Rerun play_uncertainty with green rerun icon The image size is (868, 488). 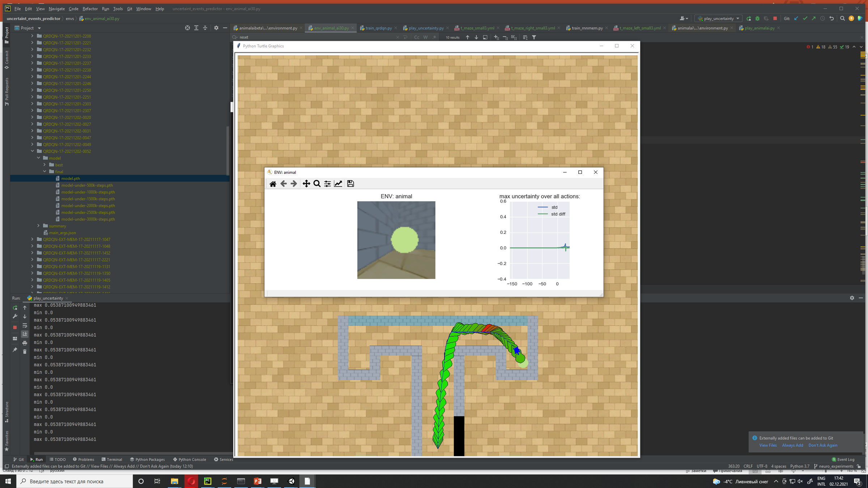tap(15, 308)
